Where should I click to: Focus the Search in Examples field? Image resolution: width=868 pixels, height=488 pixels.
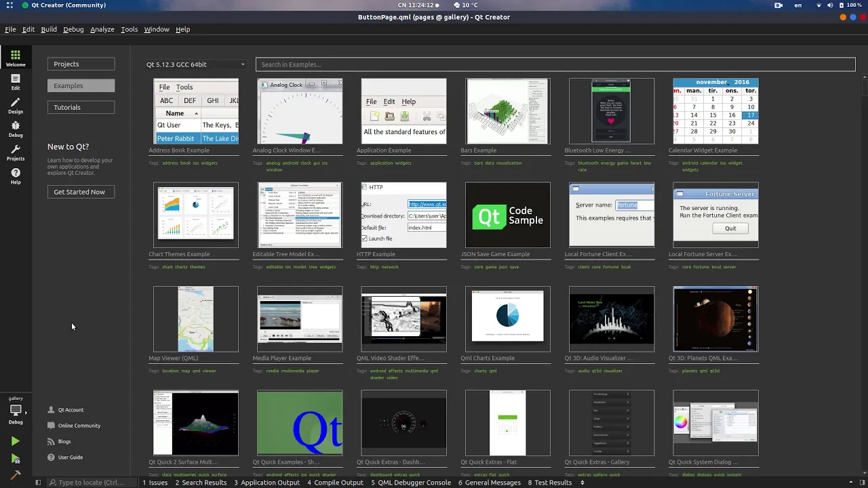pyautogui.click(x=555, y=64)
